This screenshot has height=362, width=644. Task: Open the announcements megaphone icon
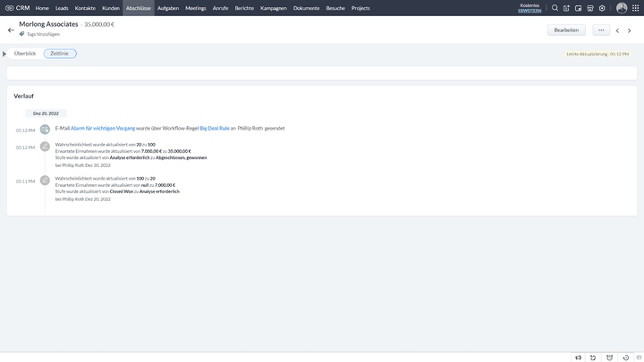578,358
